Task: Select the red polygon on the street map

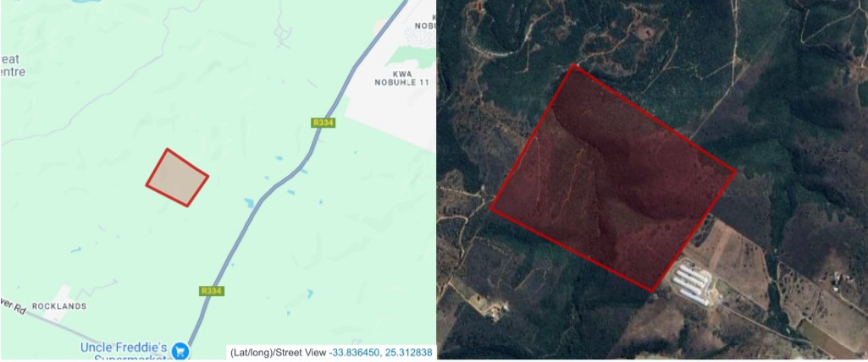Action: pyautogui.click(x=177, y=178)
